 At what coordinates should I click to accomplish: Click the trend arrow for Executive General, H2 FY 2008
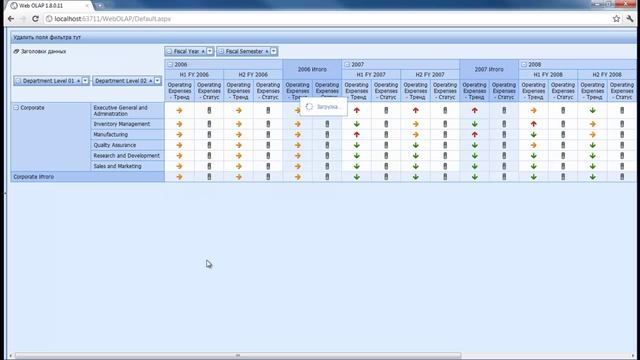coord(593,110)
